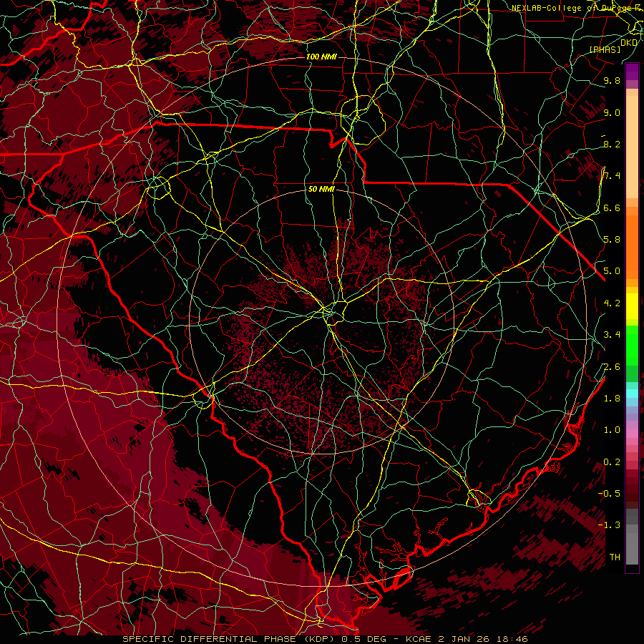Select the 3.4 value on the scale

[x=612, y=335]
